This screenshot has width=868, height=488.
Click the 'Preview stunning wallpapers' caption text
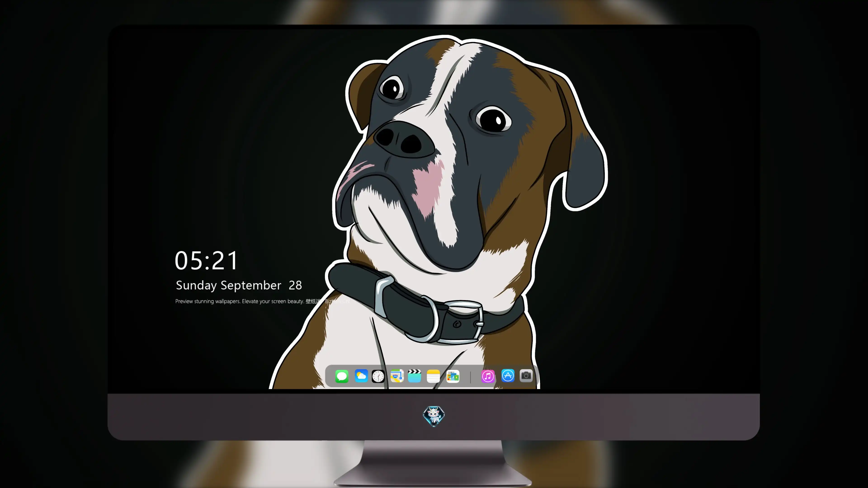pyautogui.click(x=263, y=301)
